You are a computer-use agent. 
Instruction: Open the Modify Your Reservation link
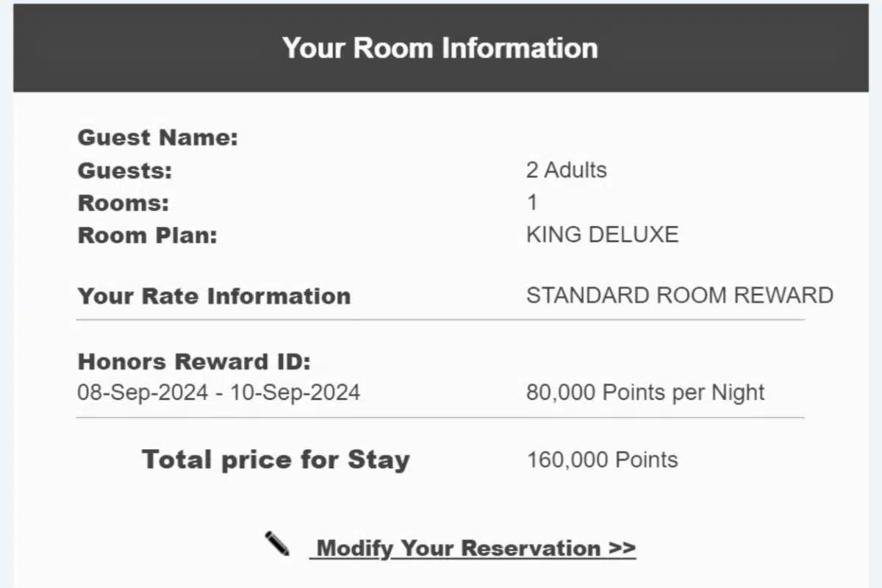pyautogui.click(x=473, y=548)
